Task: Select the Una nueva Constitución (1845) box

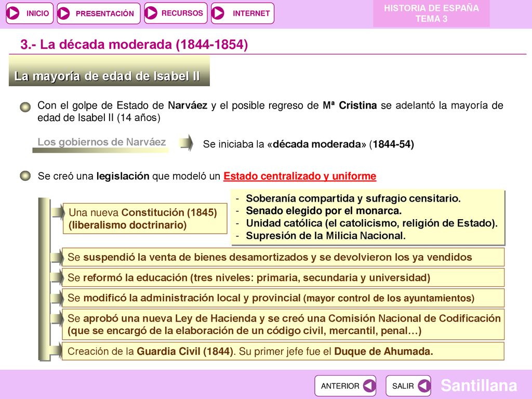Action: click(145, 219)
